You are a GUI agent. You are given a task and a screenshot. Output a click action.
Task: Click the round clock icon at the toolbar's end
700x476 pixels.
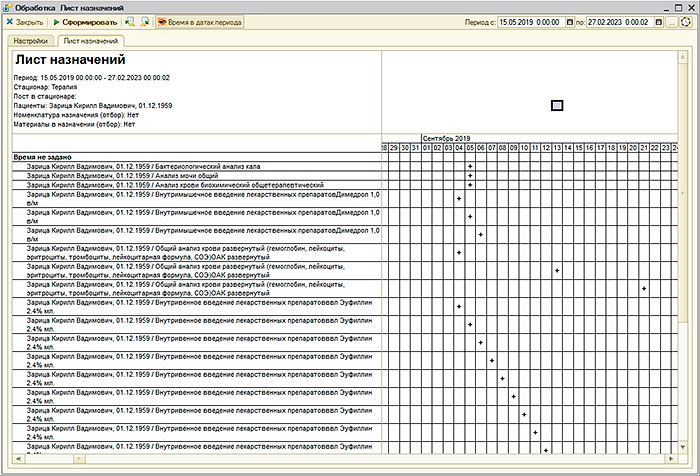click(x=685, y=21)
